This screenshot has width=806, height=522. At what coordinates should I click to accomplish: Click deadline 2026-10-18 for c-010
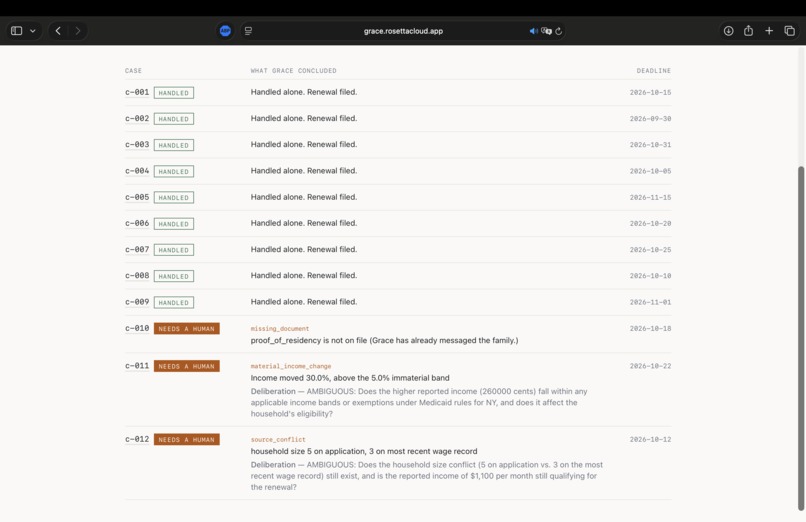[x=650, y=328]
